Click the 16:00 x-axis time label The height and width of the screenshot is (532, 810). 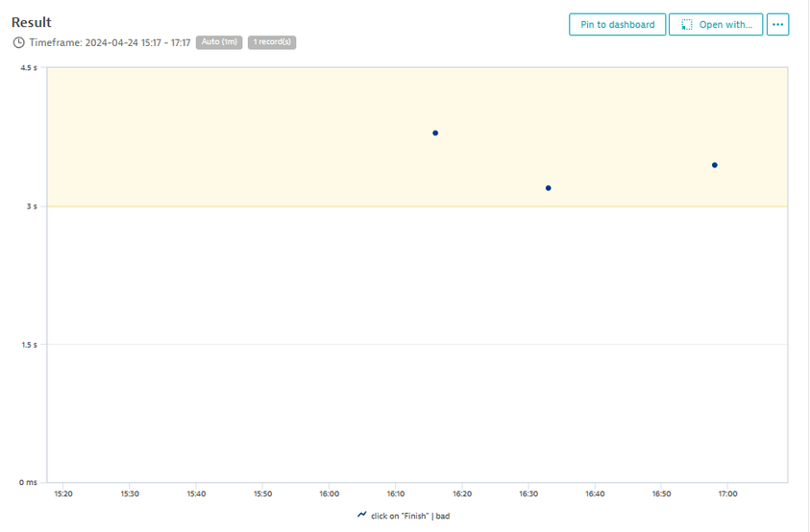coord(329,494)
